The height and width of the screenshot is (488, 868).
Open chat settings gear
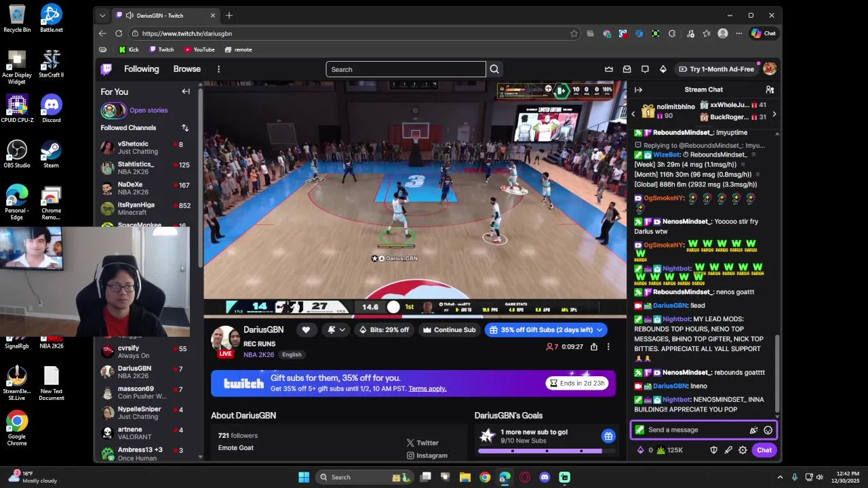point(743,450)
